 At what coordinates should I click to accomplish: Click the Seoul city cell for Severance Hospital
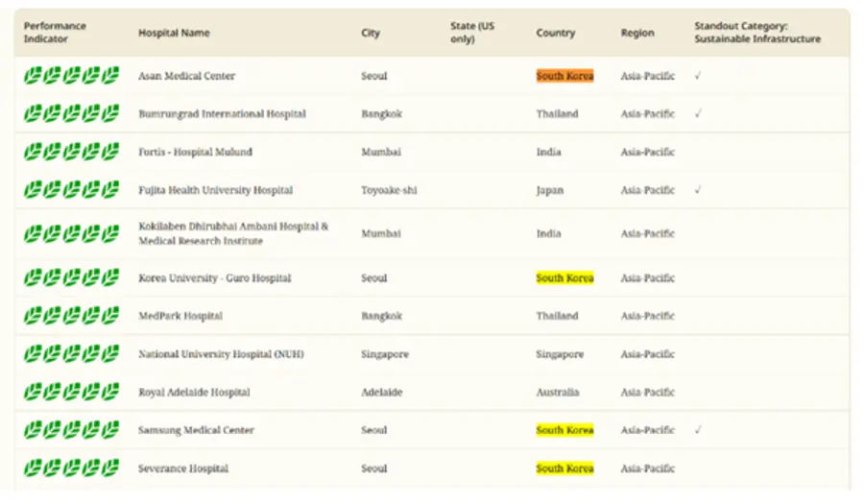click(374, 468)
